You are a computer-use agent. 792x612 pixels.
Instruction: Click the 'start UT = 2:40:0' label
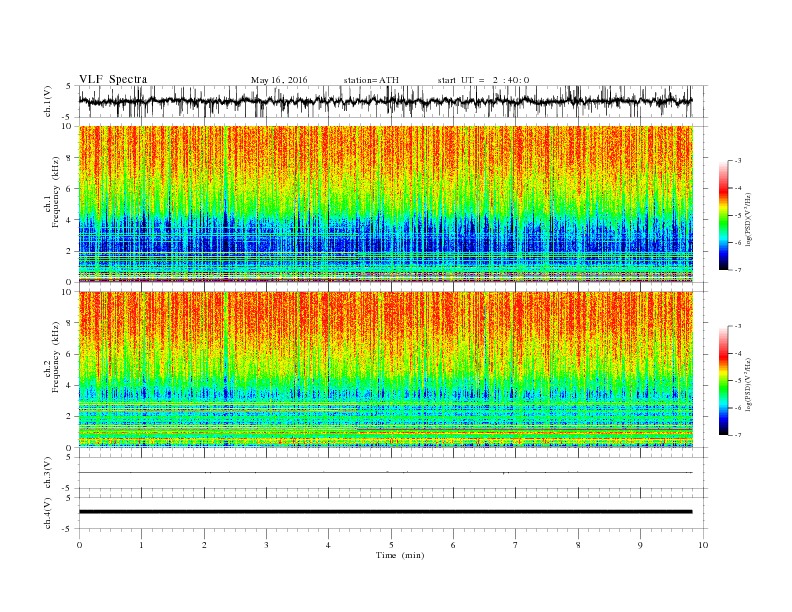[x=483, y=80]
